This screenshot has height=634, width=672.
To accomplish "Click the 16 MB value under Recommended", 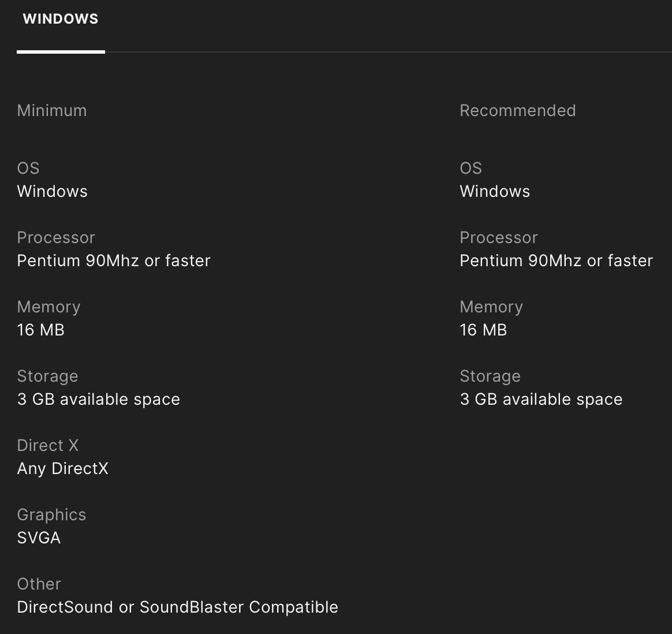I will click(483, 330).
